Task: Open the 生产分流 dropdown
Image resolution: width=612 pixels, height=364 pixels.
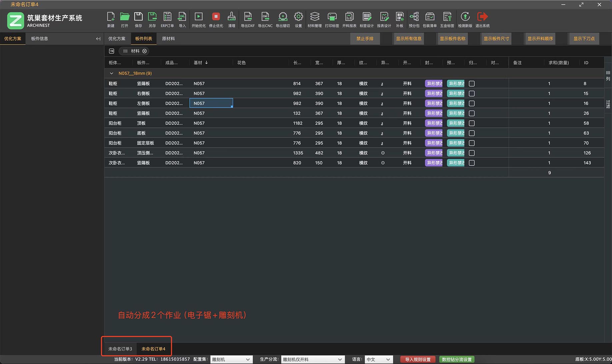Action: click(312, 359)
